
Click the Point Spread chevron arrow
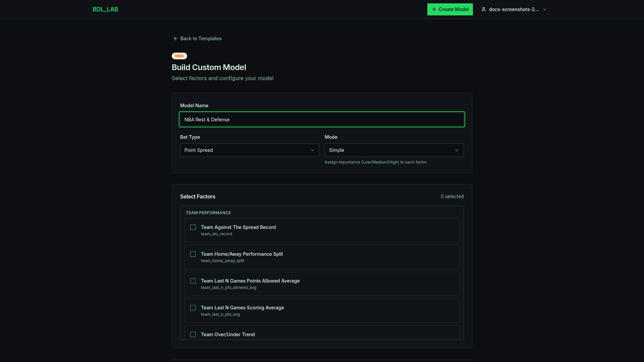[x=312, y=150]
